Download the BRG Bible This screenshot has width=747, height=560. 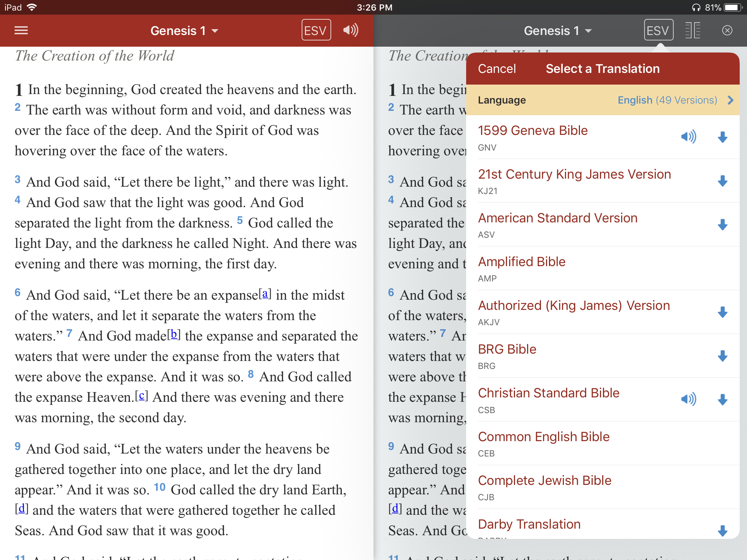click(723, 356)
